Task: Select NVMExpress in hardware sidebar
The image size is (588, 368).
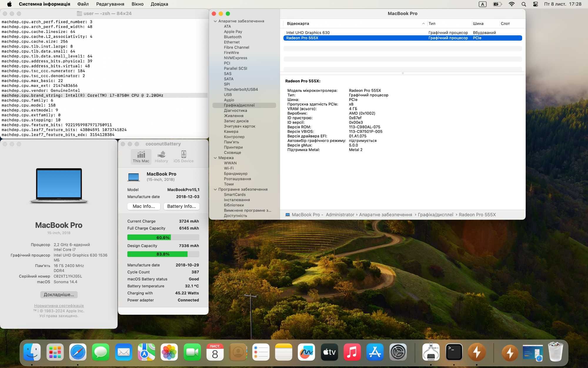Action: click(x=235, y=58)
